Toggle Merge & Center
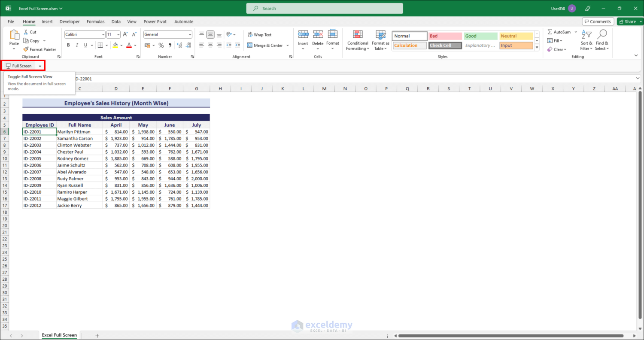644x340 pixels. [265, 46]
